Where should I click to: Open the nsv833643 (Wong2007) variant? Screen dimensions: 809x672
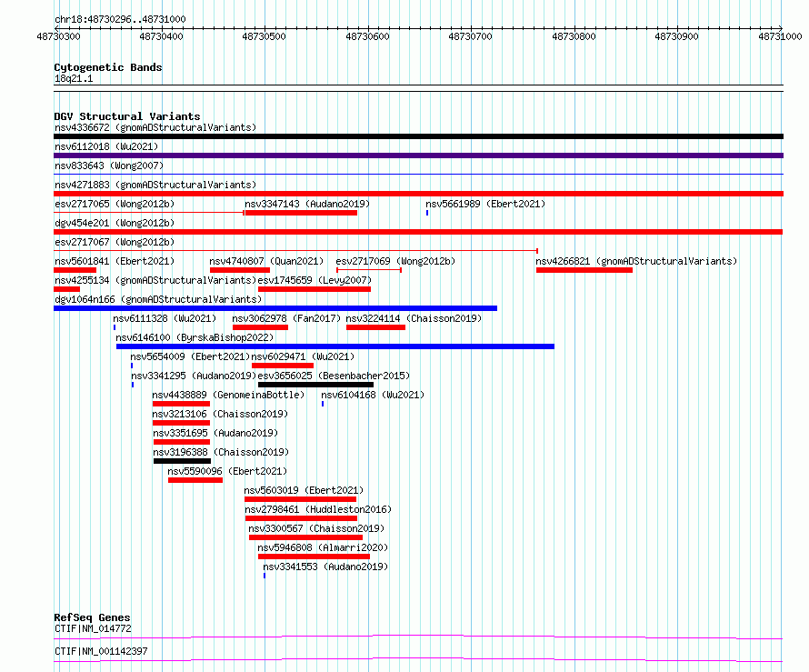coord(109,165)
